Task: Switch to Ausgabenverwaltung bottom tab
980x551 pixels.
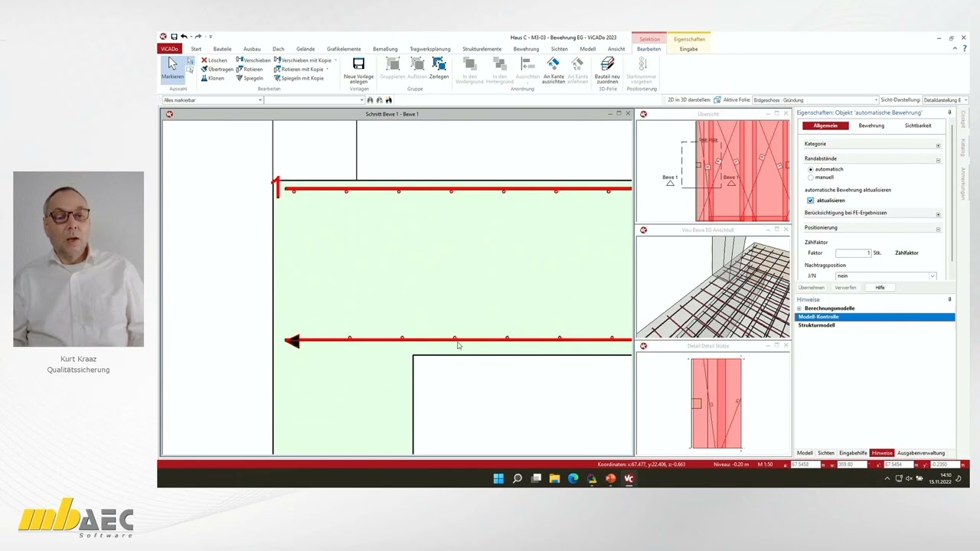Action: coord(921,453)
